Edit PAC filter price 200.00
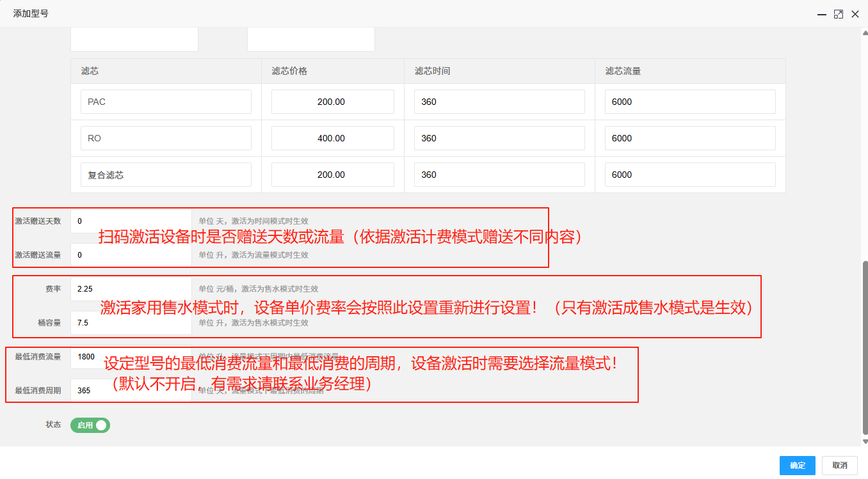The height and width of the screenshot is (479, 868). pyautogui.click(x=332, y=102)
